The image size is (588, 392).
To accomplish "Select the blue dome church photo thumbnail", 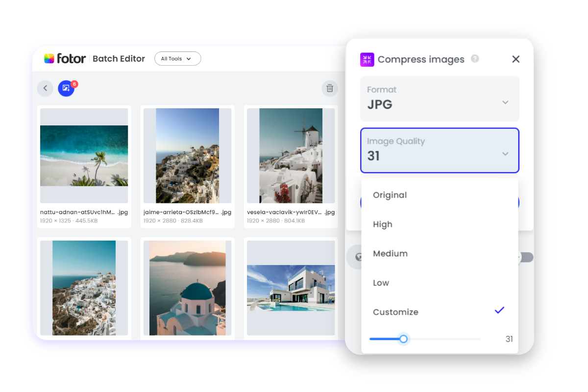I will pos(187,288).
